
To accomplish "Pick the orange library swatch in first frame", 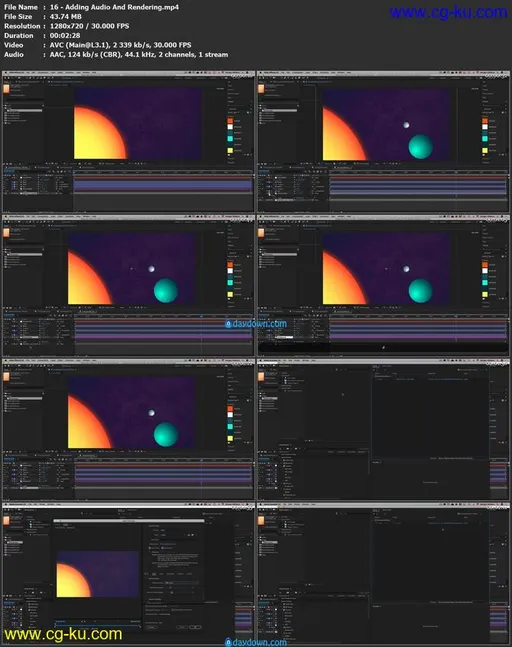I will coord(230,120).
